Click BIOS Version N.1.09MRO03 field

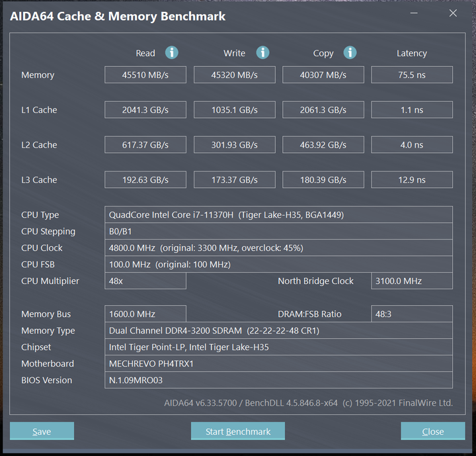click(x=278, y=380)
